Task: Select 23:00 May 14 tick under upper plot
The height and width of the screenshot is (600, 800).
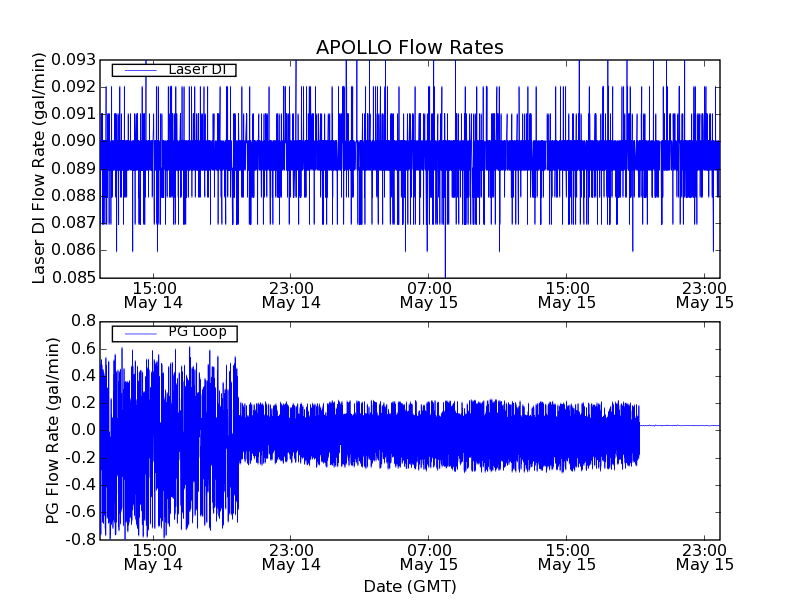Action: click(x=291, y=294)
